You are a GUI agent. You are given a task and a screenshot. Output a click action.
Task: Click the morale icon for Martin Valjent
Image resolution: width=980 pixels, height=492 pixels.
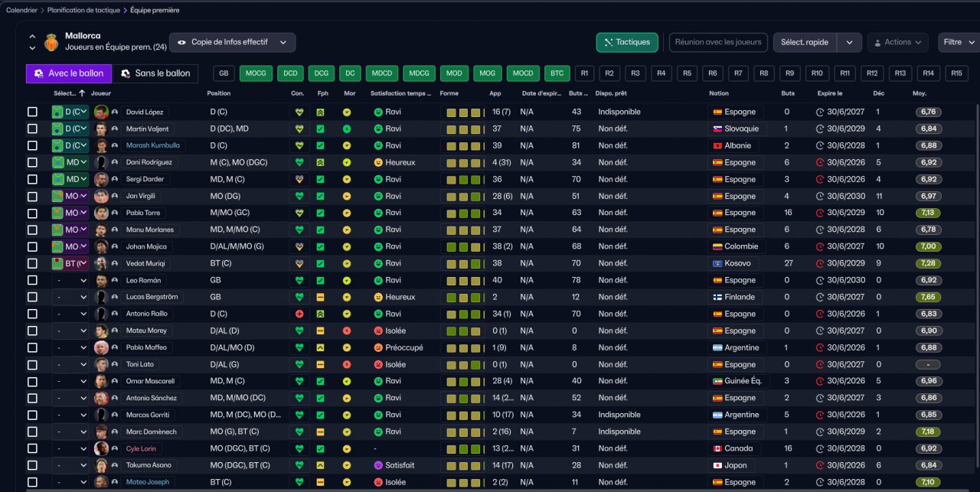point(347,129)
